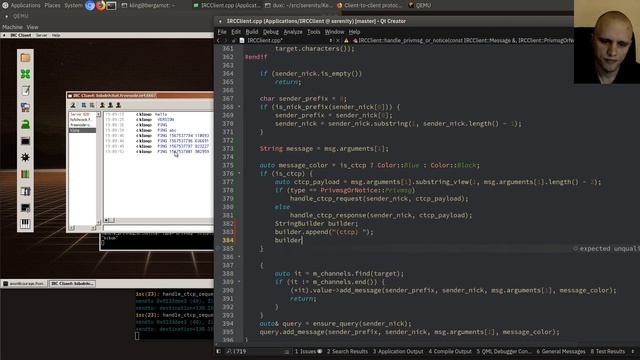The image size is (640, 360).
Task: Select the highlighted kling query in the IRC list
Action: click(x=82, y=131)
